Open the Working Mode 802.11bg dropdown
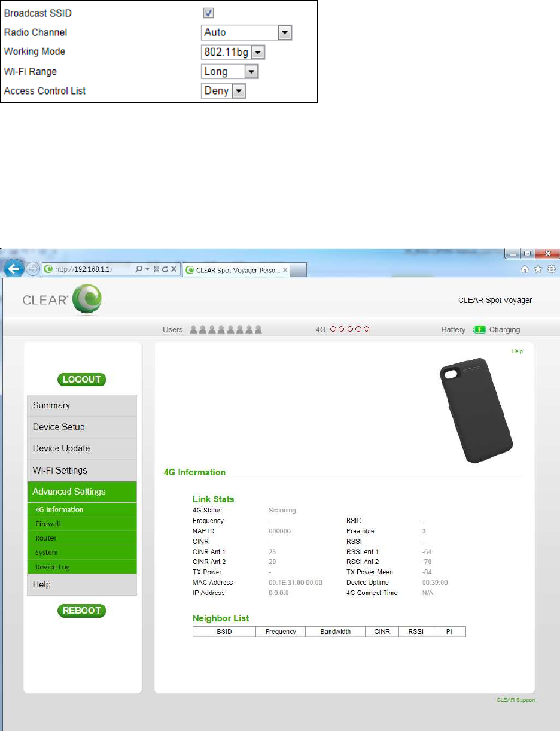Viewport: 560px width, 731px height. click(x=233, y=52)
